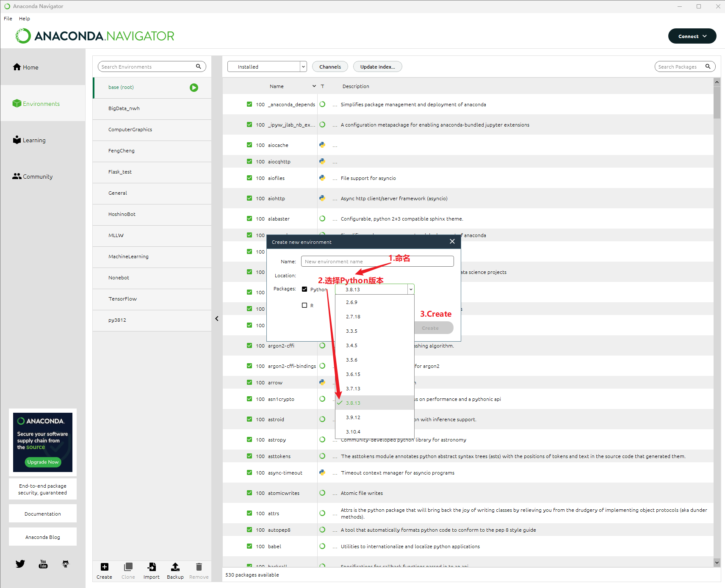
Task: Sort packages by the Name column header
Action: (x=277, y=86)
